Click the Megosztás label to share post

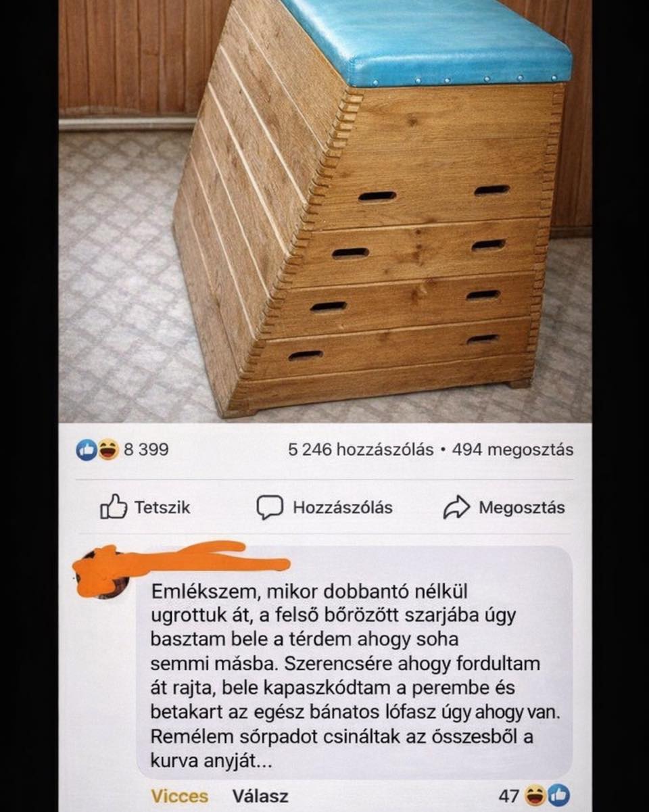(x=521, y=508)
